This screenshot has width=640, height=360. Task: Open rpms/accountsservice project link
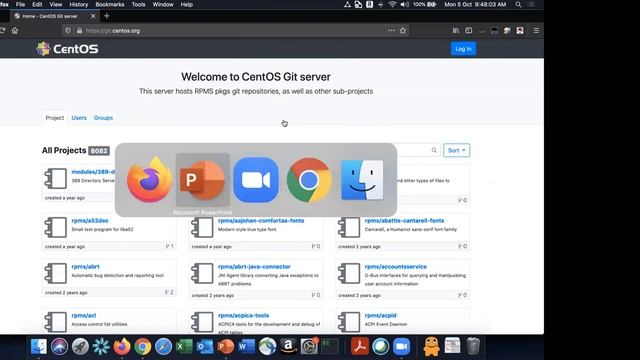(x=396, y=267)
